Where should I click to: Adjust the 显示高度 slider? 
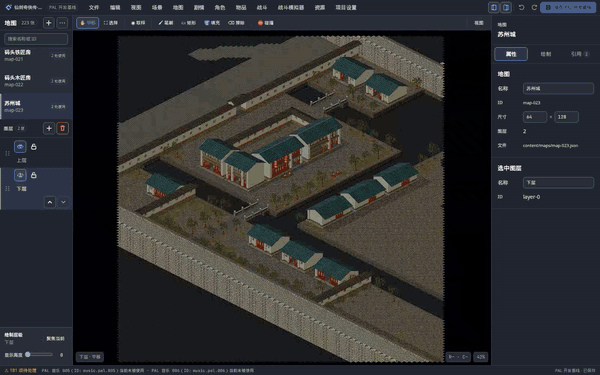39,355
